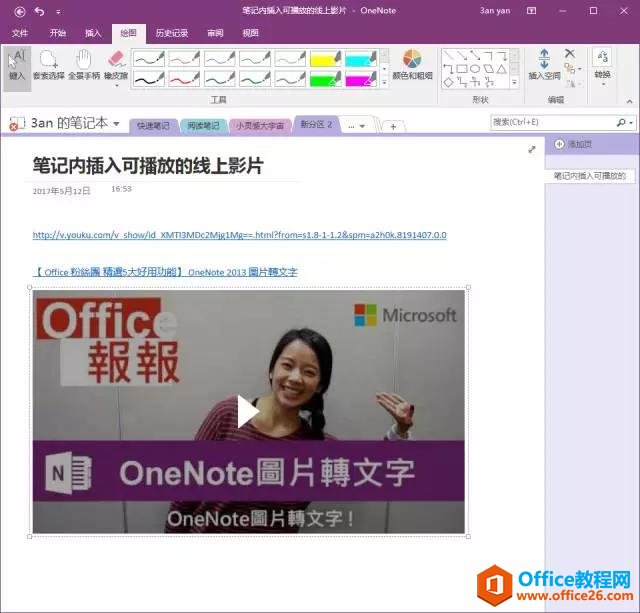Activate the 套索选择 lasso select tool
The image size is (640, 613).
(49, 65)
